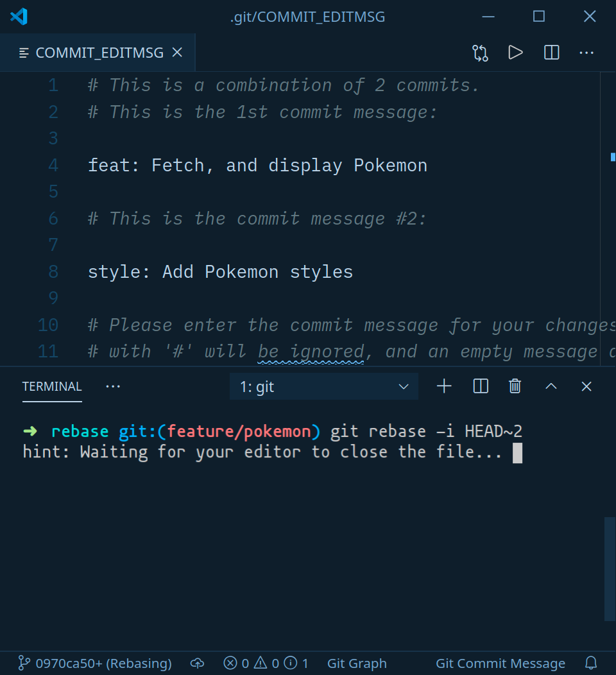616x675 pixels.
Task: Click the Run play icon
Action: pos(515,53)
